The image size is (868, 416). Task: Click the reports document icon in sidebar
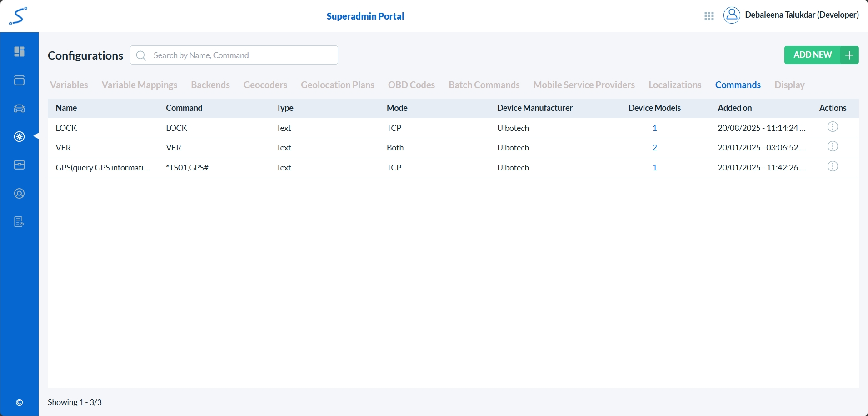point(19,222)
